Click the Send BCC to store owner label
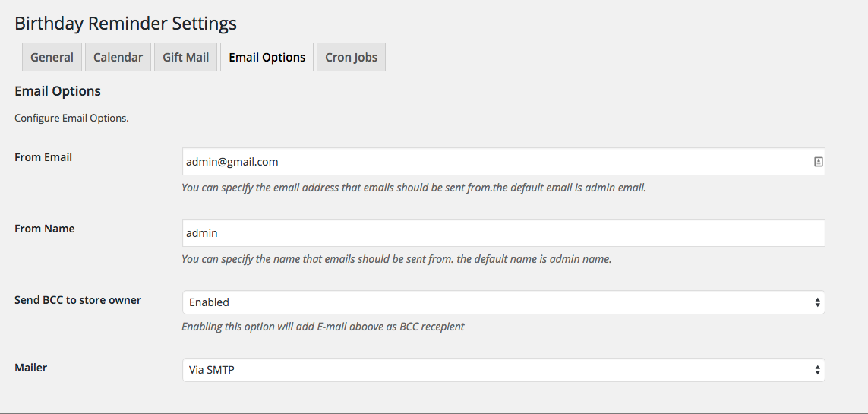Image resolution: width=868 pixels, height=414 pixels. point(77,300)
